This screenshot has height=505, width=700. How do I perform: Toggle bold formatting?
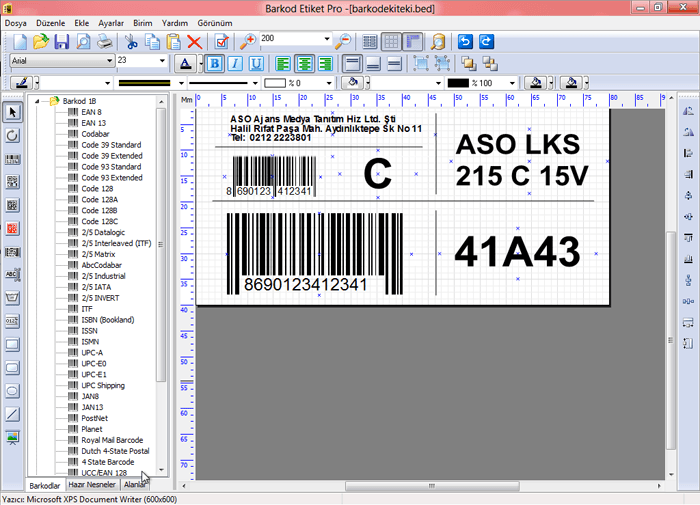pos(214,64)
